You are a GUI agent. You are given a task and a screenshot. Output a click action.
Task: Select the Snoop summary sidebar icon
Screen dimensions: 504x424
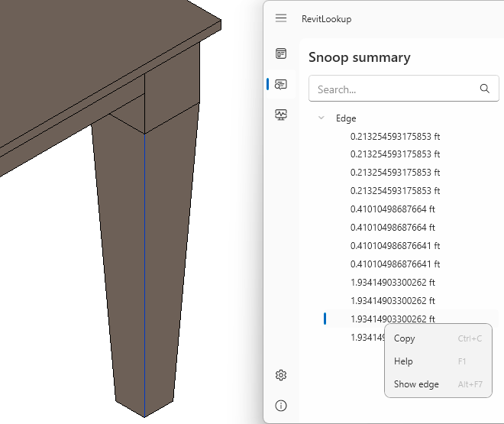(x=281, y=84)
